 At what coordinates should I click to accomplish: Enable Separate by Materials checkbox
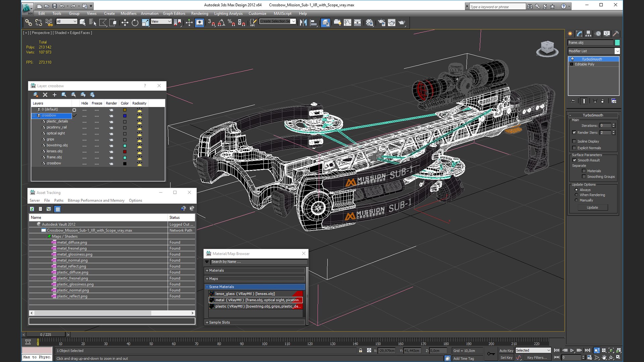point(584,171)
